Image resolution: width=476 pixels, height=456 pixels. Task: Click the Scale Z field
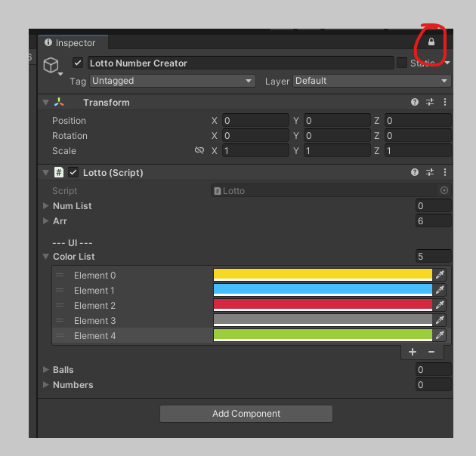click(x=418, y=151)
